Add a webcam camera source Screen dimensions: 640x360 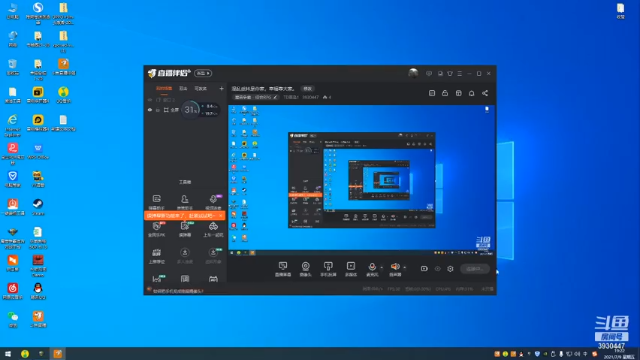[x=305, y=269]
